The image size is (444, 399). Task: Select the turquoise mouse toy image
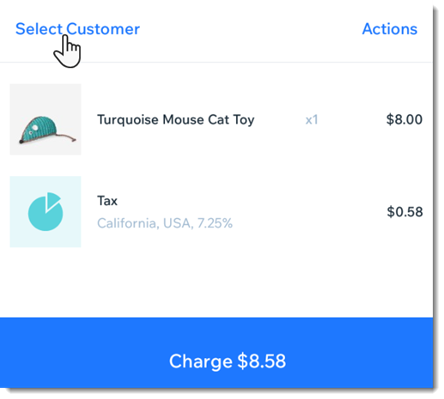[x=45, y=119]
